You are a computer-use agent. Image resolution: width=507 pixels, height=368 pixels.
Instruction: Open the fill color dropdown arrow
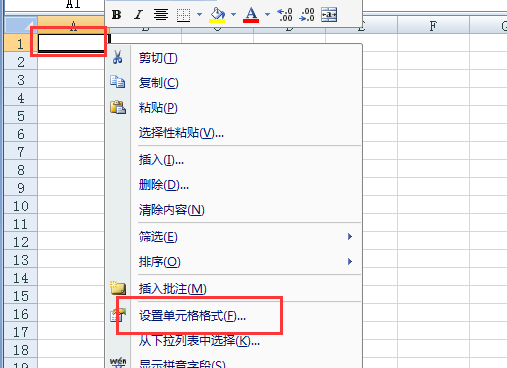[233, 15]
